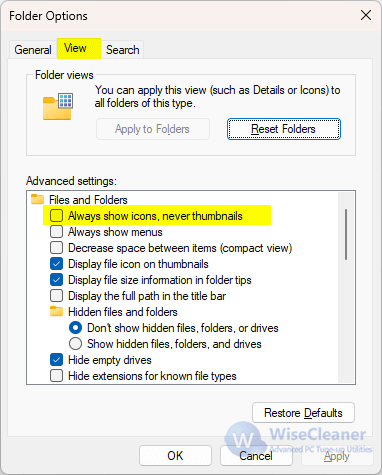Click the Files and Folders tree label
The width and height of the screenshot is (382, 475).
pyautogui.click(x=88, y=200)
